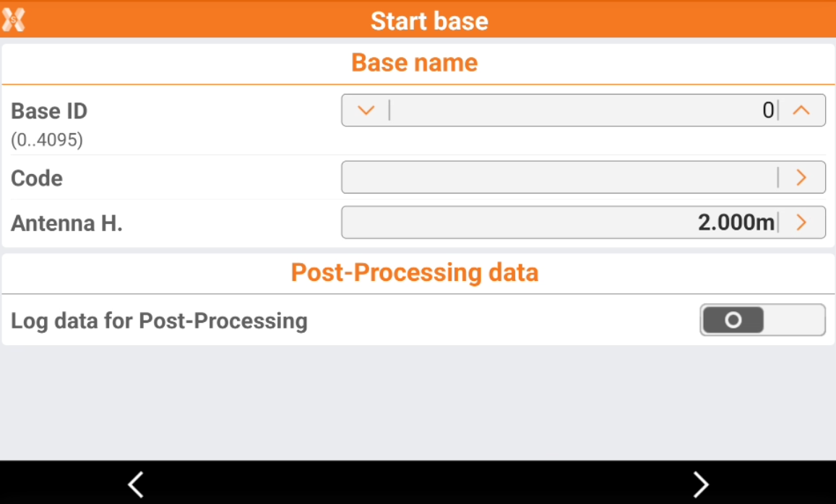This screenshot has height=504, width=836.
Task: Decrease Base ID with down chevron
Action: coord(366,110)
